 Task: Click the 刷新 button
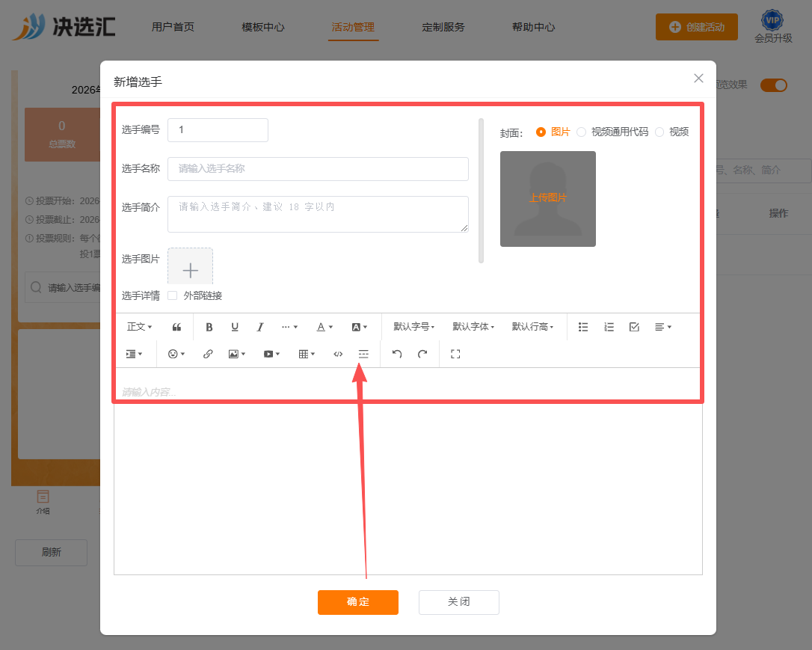click(52, 553)
